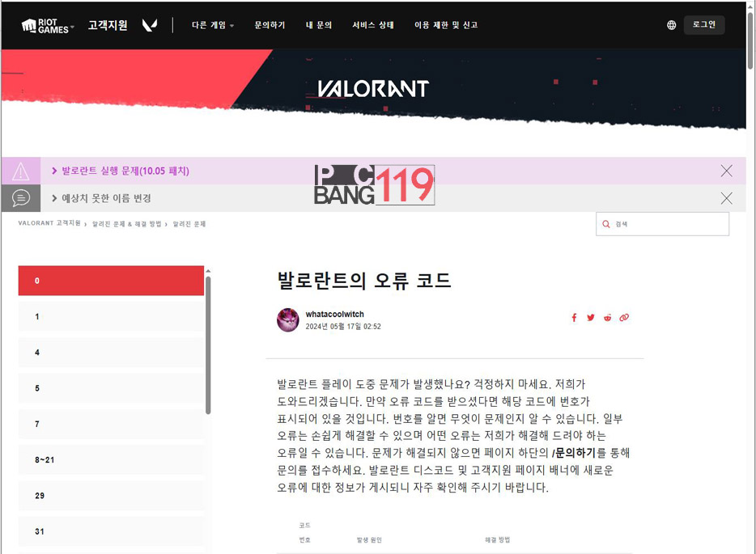The height and width of the screenshot is (554, 756).
Task: Click the 해결 방법 column header
Action: 497,540
